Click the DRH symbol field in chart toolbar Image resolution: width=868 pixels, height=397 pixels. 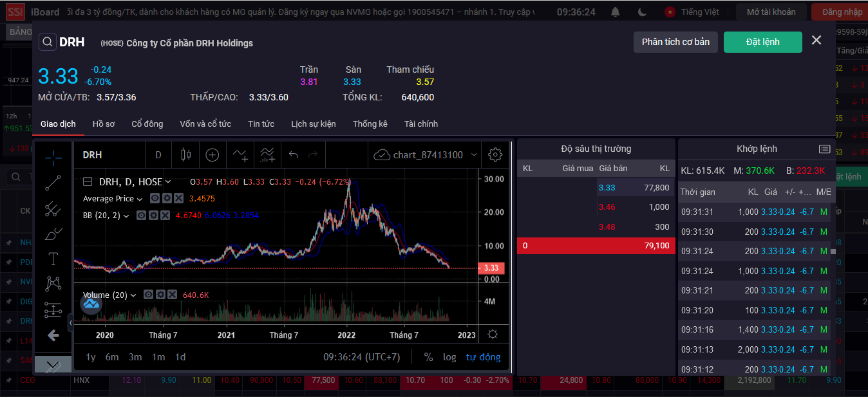(x=109, y=155)
